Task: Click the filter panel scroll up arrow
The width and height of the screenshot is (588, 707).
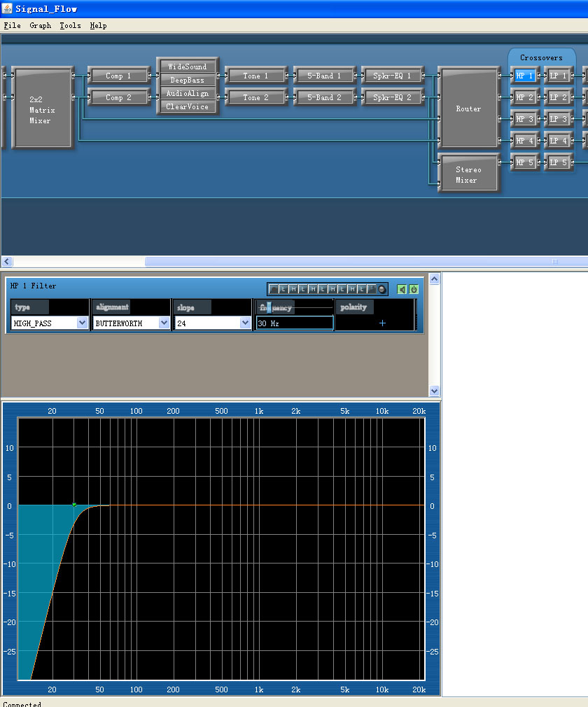Action: 434,279
